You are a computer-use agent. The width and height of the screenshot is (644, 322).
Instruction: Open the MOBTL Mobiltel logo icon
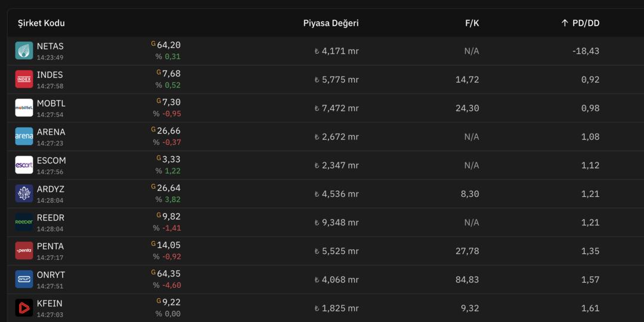[24, 108]
